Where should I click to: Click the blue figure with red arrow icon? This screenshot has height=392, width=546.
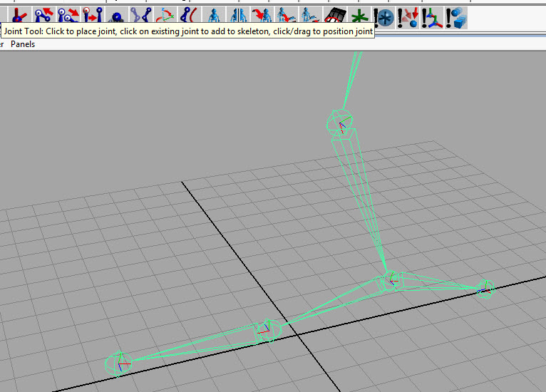(x=262, y=16)
